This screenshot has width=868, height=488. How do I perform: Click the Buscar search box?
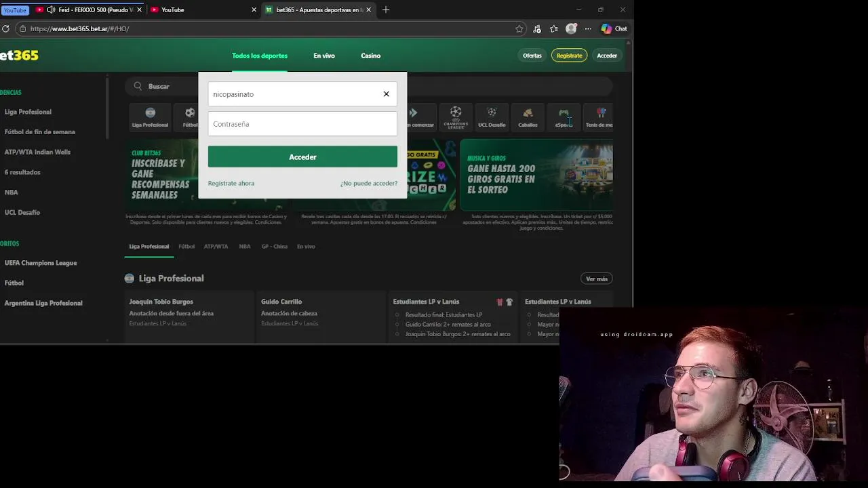pos(370,86)
